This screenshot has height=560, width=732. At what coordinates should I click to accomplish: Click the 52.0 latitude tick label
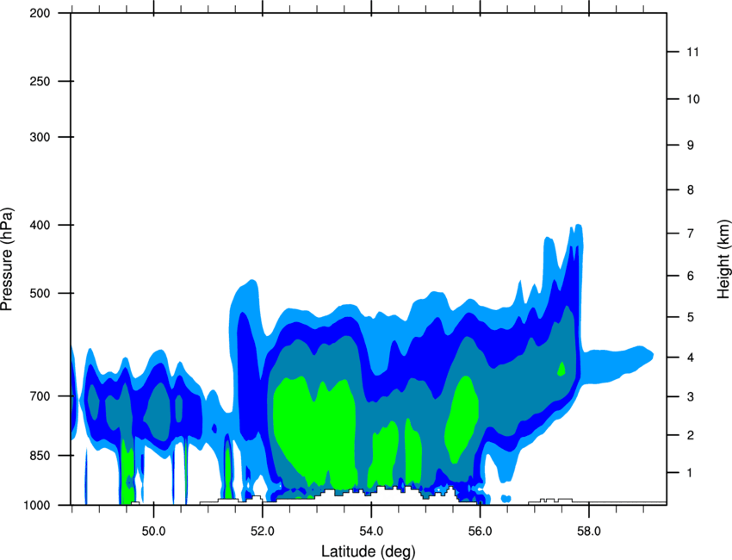(263, 532)
